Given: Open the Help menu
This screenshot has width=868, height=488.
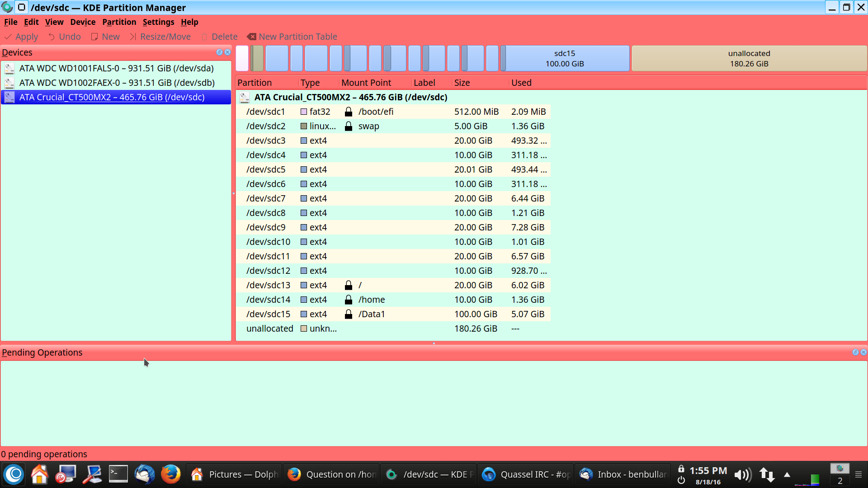Looking at the screenshot, I should 189,22.
